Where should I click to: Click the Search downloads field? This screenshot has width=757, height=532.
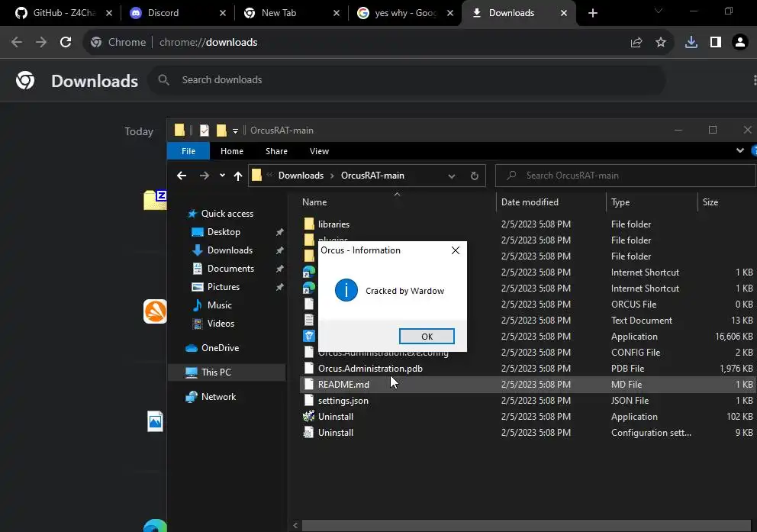[407, 79]
